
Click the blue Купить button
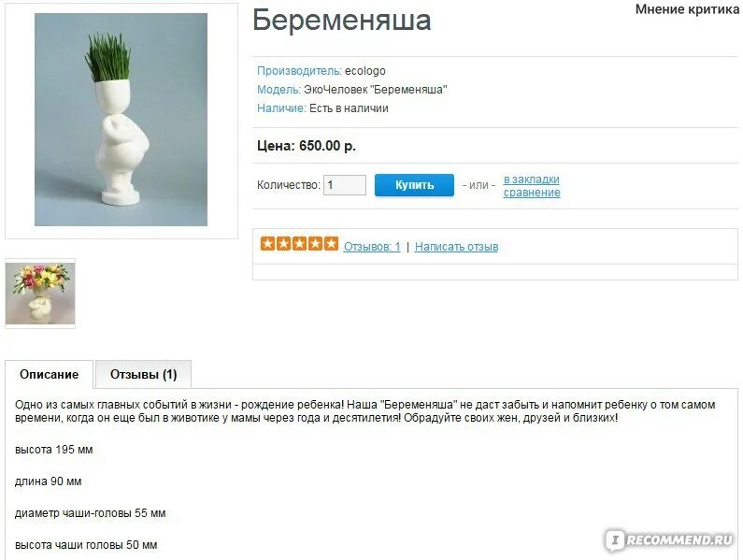pyautogui.click(x=414, y=185)
